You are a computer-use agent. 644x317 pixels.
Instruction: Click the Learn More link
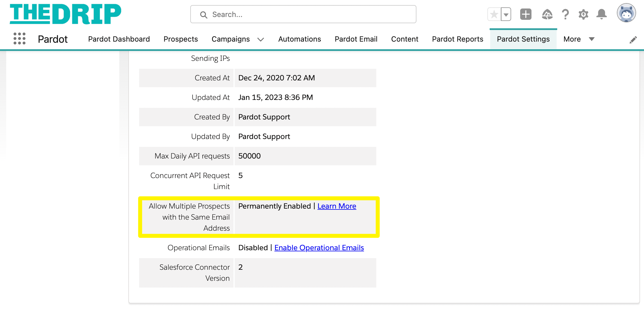pos(337,206)
